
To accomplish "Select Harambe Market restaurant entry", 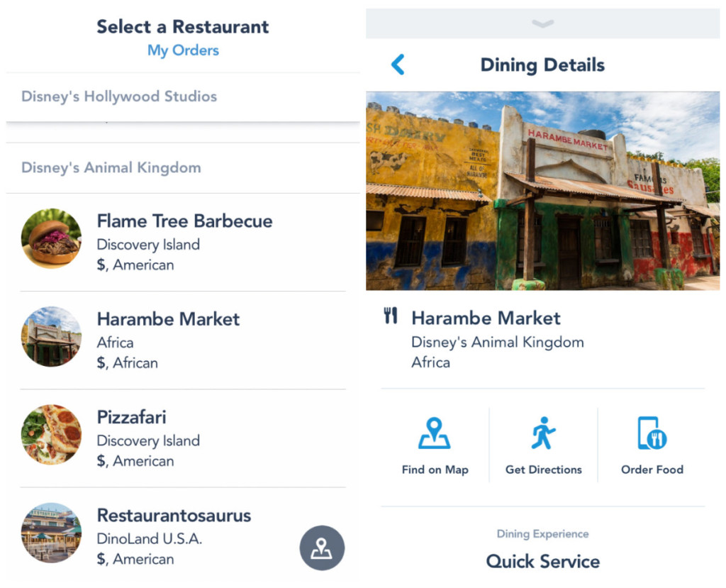I will (x=168, y=319).
